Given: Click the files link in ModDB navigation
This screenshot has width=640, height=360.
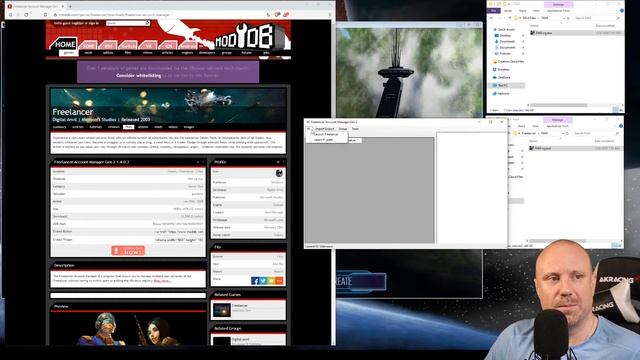Looking at the screenshot, I should (128, 53).
